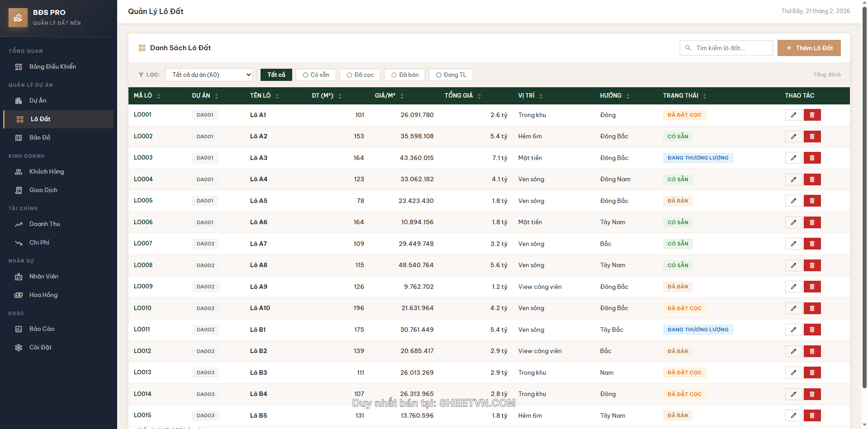Click the trash icon for row LO0006
868x429 pixels.
812,222
